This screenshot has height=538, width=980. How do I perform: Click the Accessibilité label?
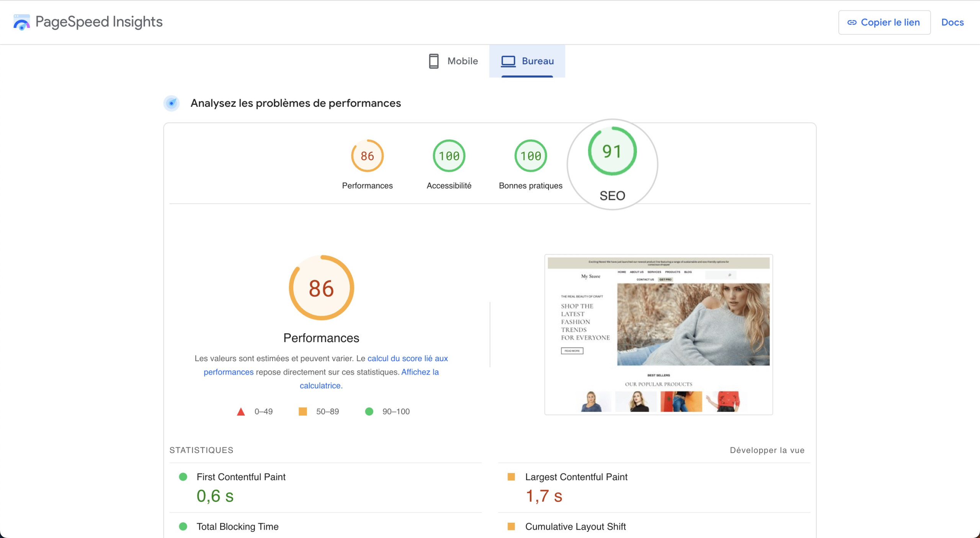click(449, 186)
